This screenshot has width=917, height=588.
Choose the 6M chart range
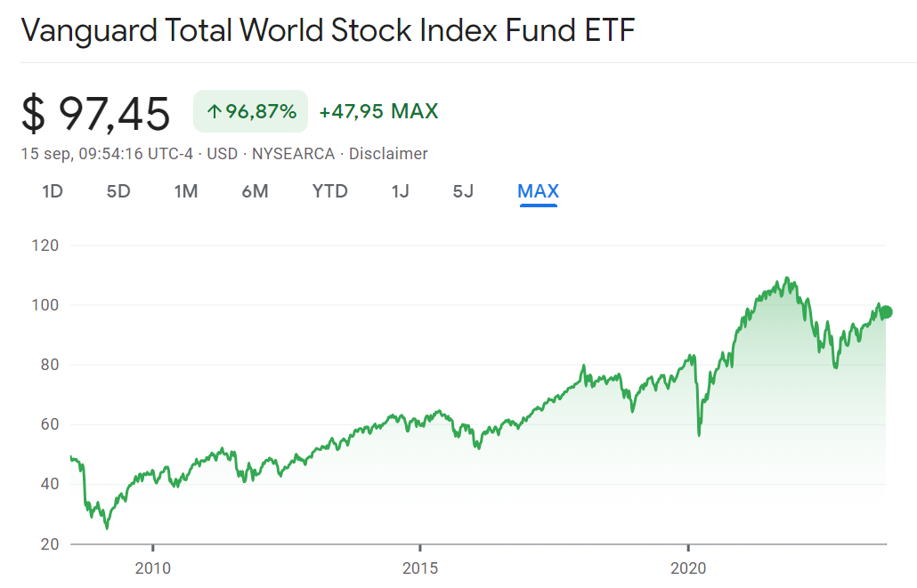(x=255, y=191)
